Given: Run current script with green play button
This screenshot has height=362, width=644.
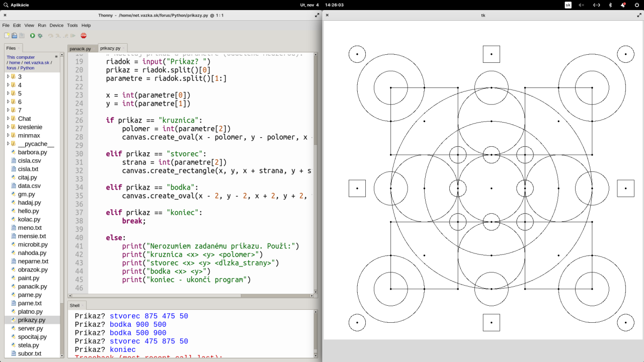Looking at the screenshot, I should (x=32, y=36).
